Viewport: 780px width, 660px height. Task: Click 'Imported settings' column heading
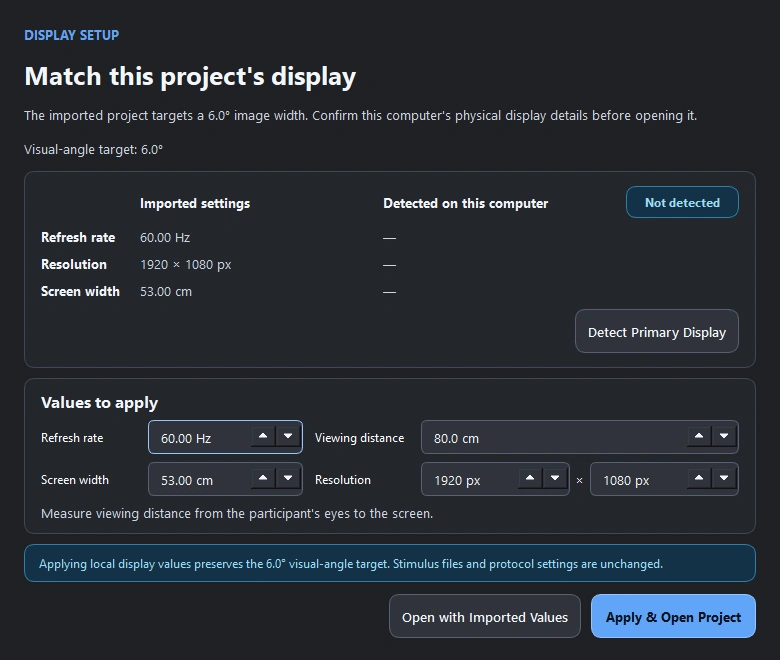(195, 203)
